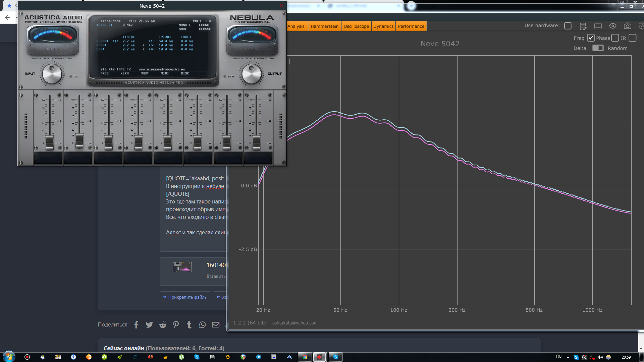Click the Nebula INPUT knob
The height and width of the screenshot is (362, 644).
tap(52, 74)
